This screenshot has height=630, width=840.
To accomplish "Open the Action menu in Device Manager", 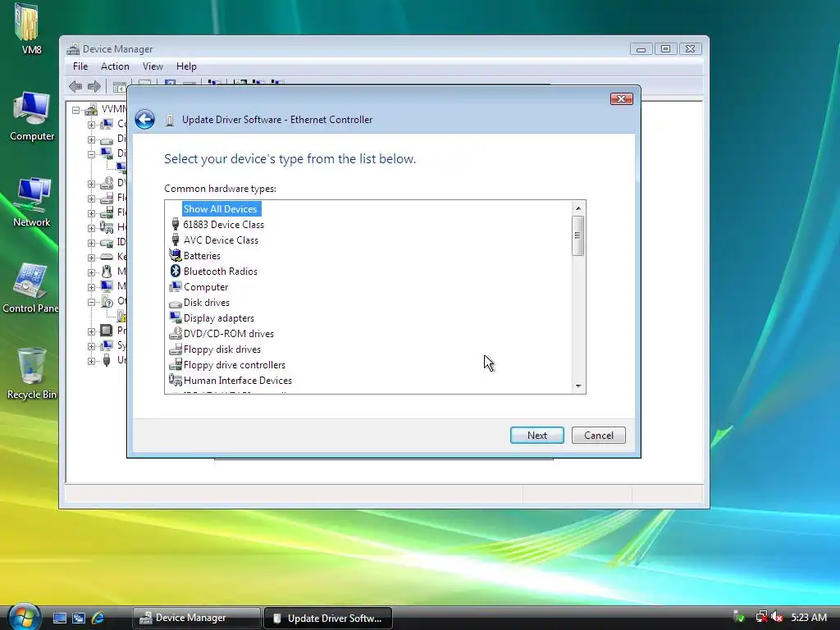I will [115, 66].
